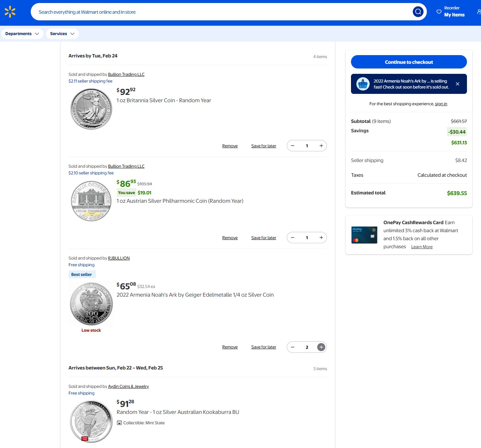
Task: Open Aydin Coins & Jewelry seller page
Action: click(x=128, y=387)
